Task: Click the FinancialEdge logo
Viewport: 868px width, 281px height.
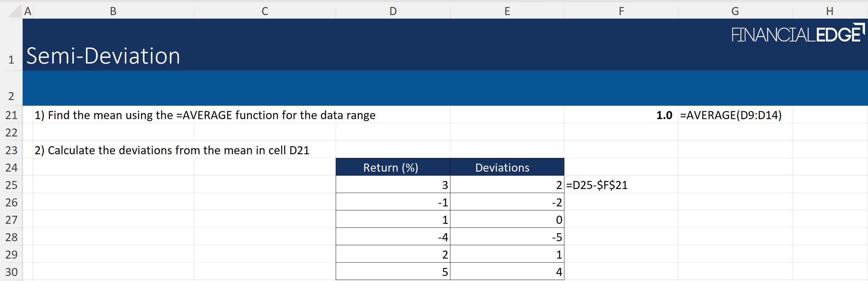Action: click(797, 34)
